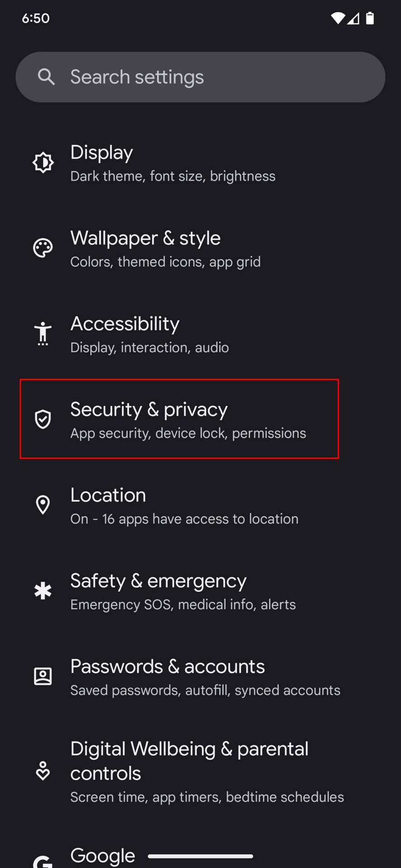Screen dimensions: 401x868
Task: Tap the Digital Wellbeing heart icon
Action: pos(43,771)
